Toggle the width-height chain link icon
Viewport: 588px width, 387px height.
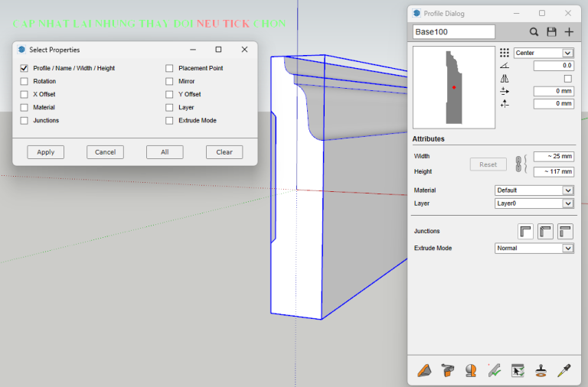click(518, 164)
